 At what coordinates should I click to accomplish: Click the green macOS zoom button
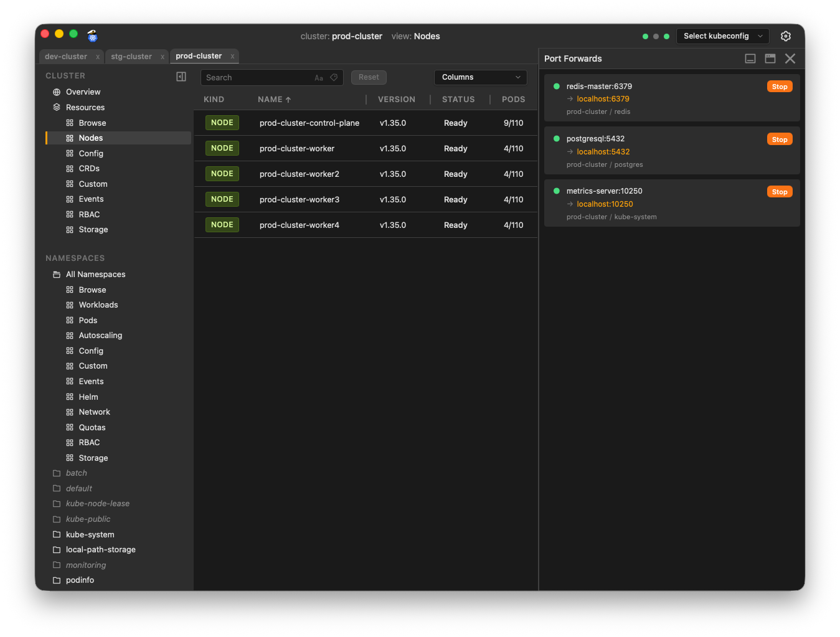click(73, 34)
